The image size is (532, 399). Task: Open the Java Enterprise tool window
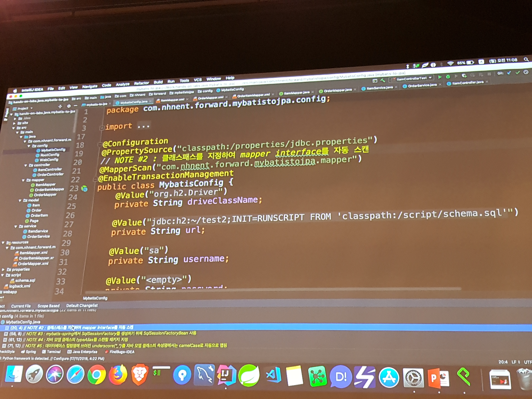click(x=82, y=352)
